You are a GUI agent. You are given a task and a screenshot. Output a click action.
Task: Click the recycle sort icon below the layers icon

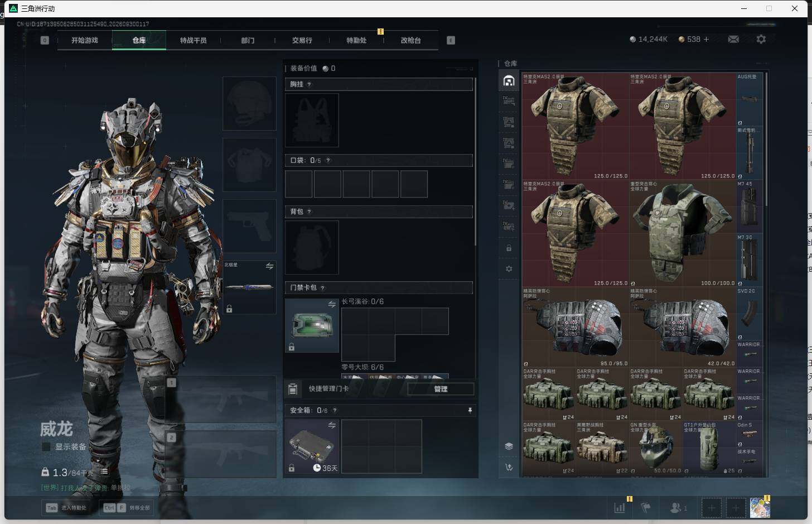509,467
